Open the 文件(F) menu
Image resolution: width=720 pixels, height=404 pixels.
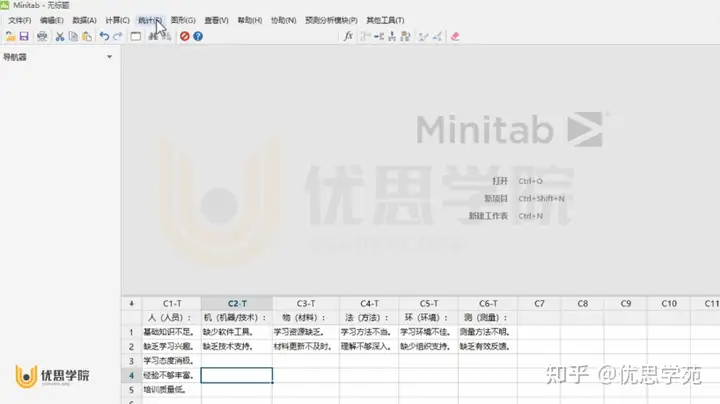tap(19, 20)
